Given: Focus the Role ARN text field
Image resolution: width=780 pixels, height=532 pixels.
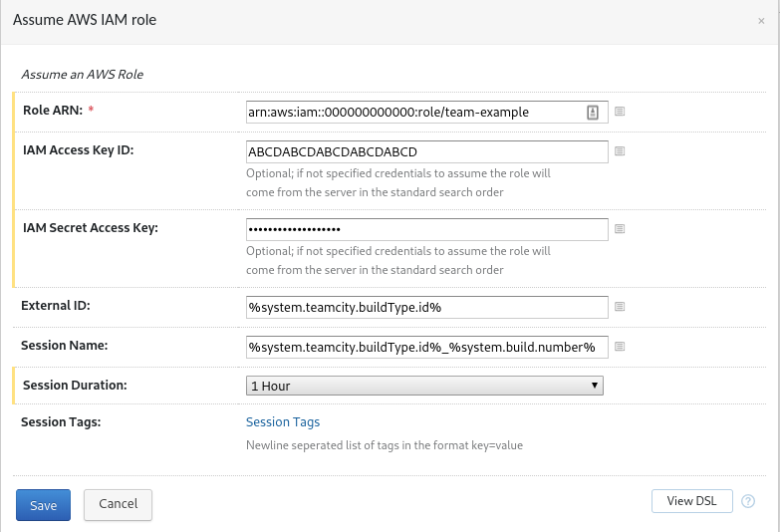Looking at the screenshot, I should (x=413, y=113).
